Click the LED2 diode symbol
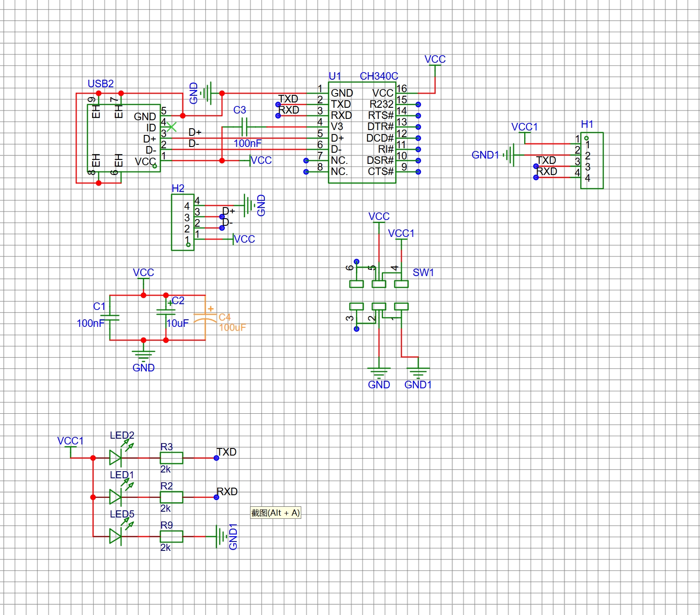 (116, 458)
